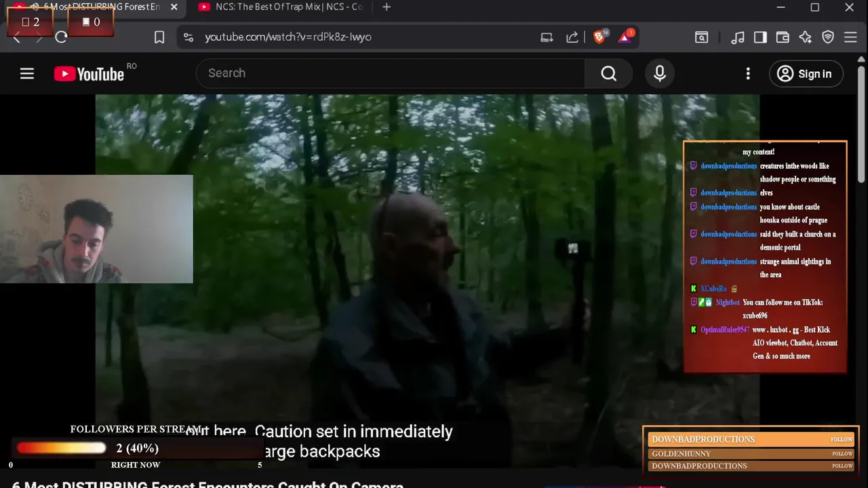This screenshot has width=868, height=488.
Task: Toggle the browser sidebar panel
Action: tap(760, 37)
